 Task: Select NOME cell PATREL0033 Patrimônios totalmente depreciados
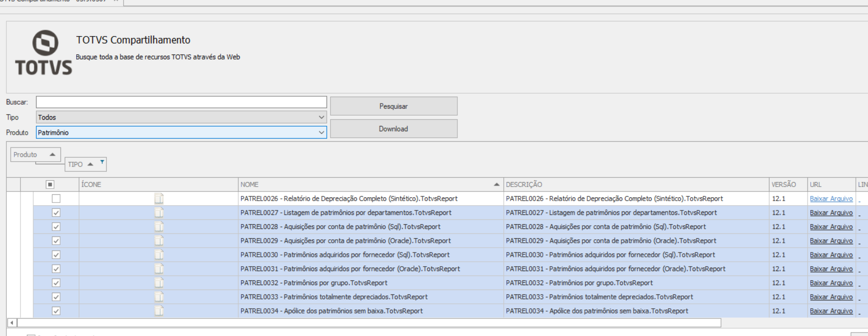click(x=371, y=297)
